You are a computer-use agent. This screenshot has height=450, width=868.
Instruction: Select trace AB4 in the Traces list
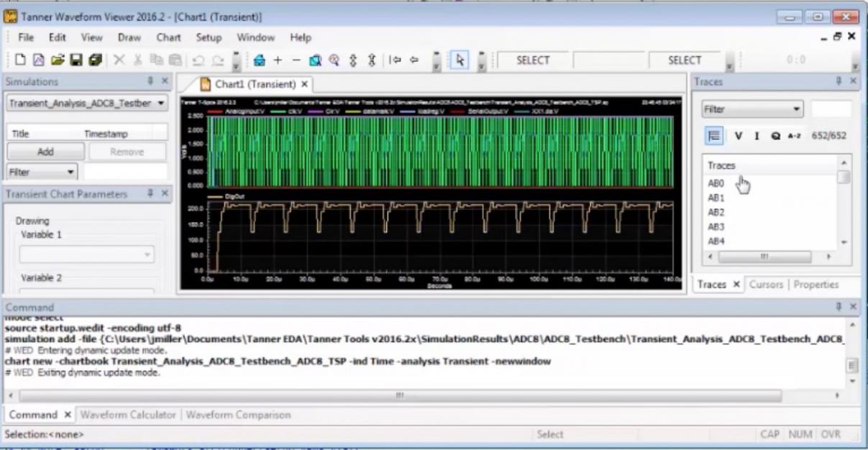coord(716,241)
